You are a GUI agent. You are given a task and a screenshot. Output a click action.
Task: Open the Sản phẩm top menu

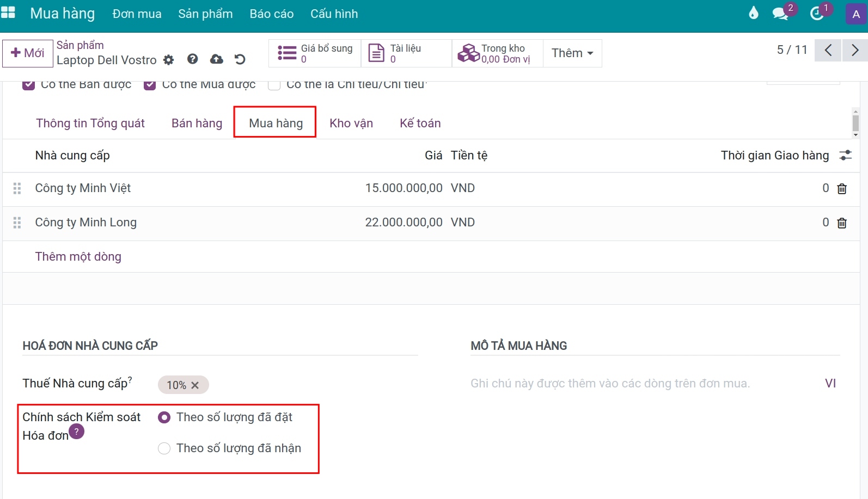click(205, 14)
